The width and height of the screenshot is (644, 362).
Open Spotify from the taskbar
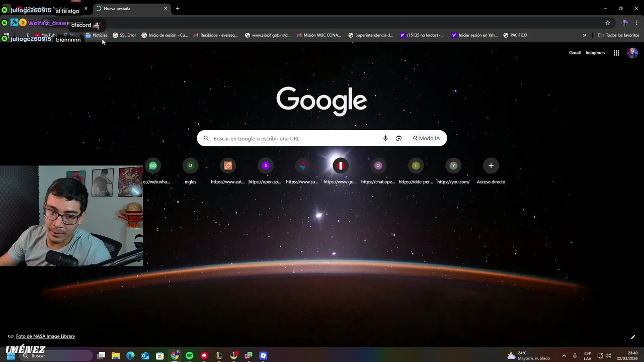pos(190,355)
